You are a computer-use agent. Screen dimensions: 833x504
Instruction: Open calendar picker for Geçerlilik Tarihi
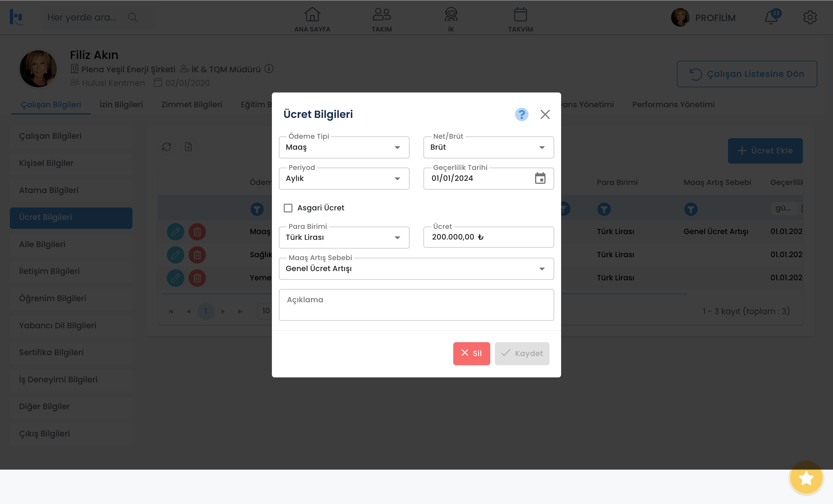click(x=540, y=178)
